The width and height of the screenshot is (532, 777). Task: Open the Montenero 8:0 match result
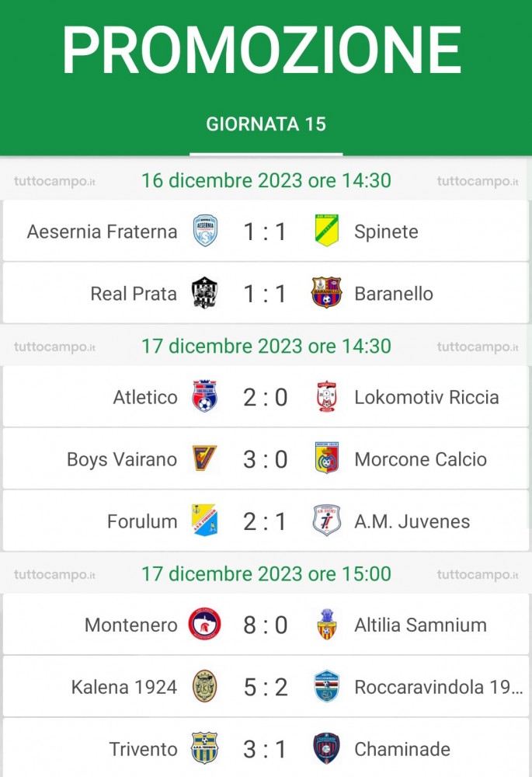point(266,625)
